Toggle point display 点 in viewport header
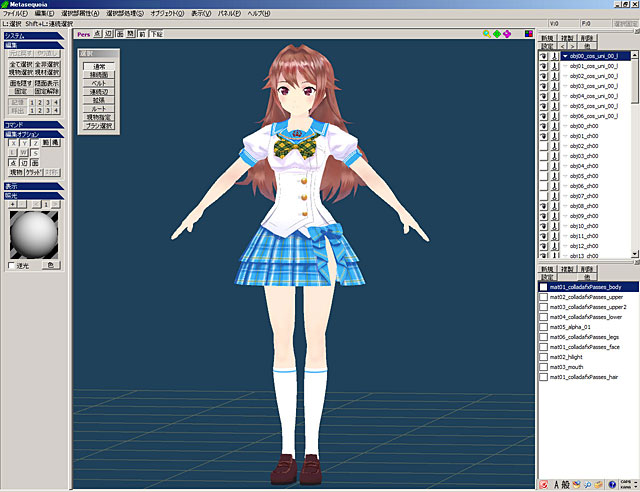 pyautogui.click(x=98, y=34)
